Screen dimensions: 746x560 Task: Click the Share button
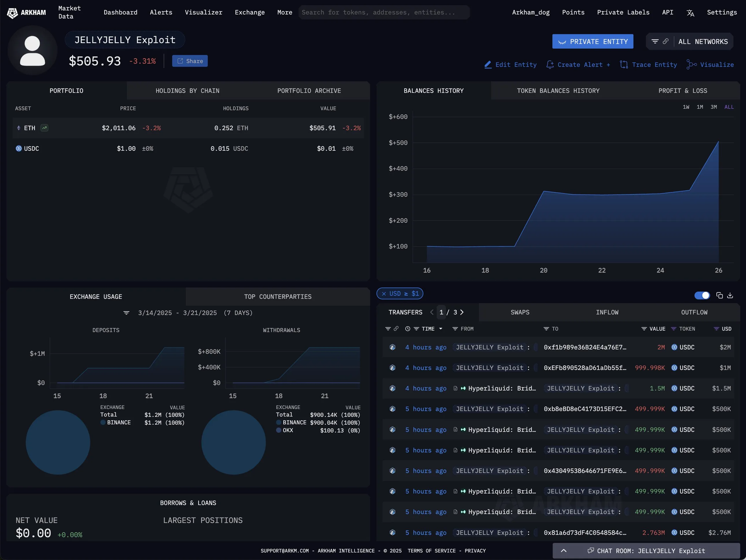[190, 61]
